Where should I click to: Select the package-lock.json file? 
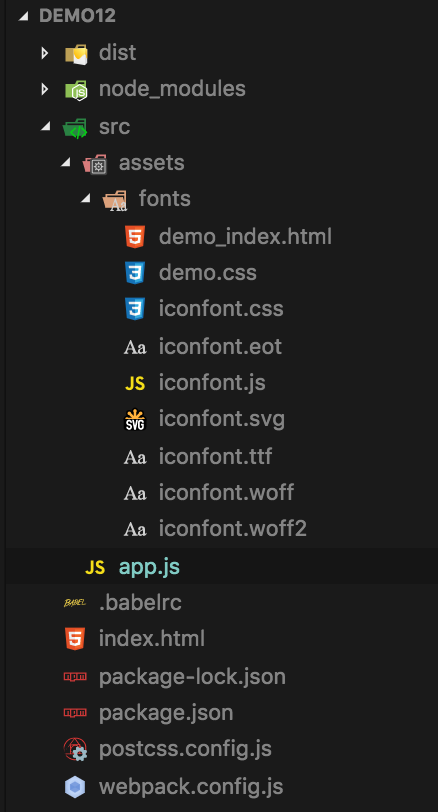[222, 677]
